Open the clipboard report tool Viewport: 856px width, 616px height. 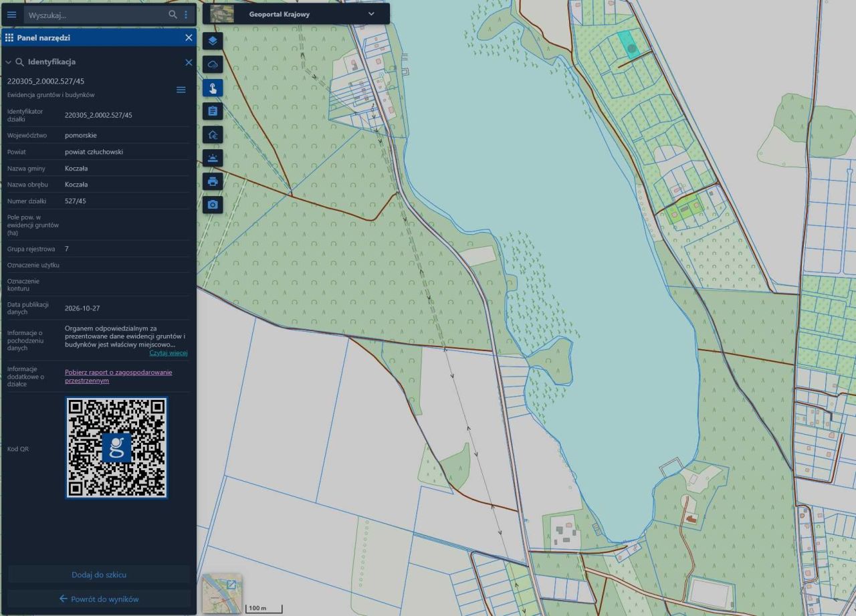pyautogui.click(x=213, y=111)
